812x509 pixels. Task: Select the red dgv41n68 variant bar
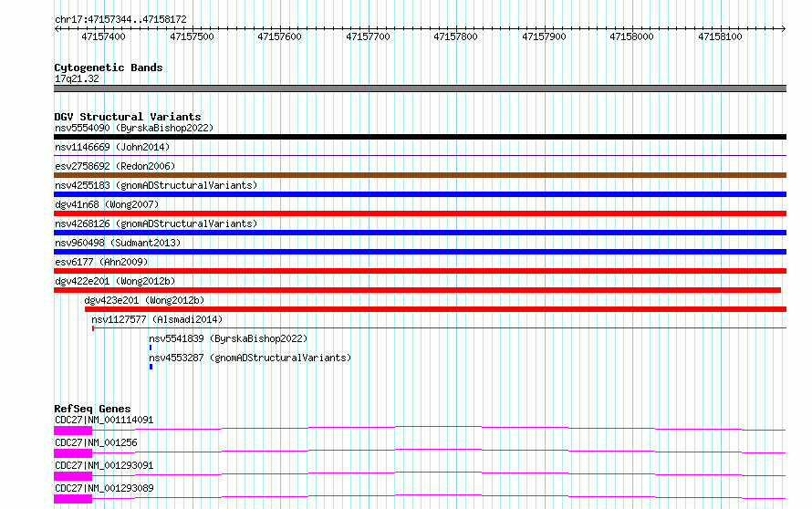pos(420,213)
